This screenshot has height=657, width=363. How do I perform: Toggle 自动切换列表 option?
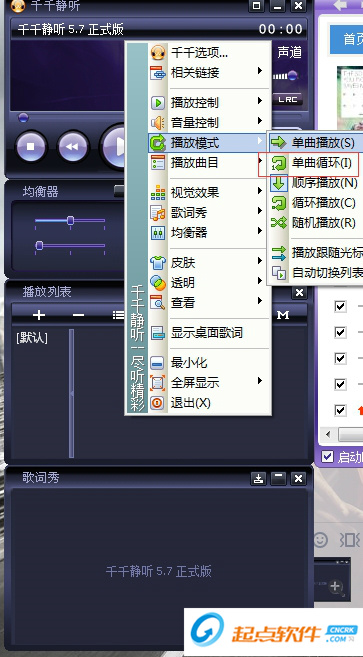(316, 273)
